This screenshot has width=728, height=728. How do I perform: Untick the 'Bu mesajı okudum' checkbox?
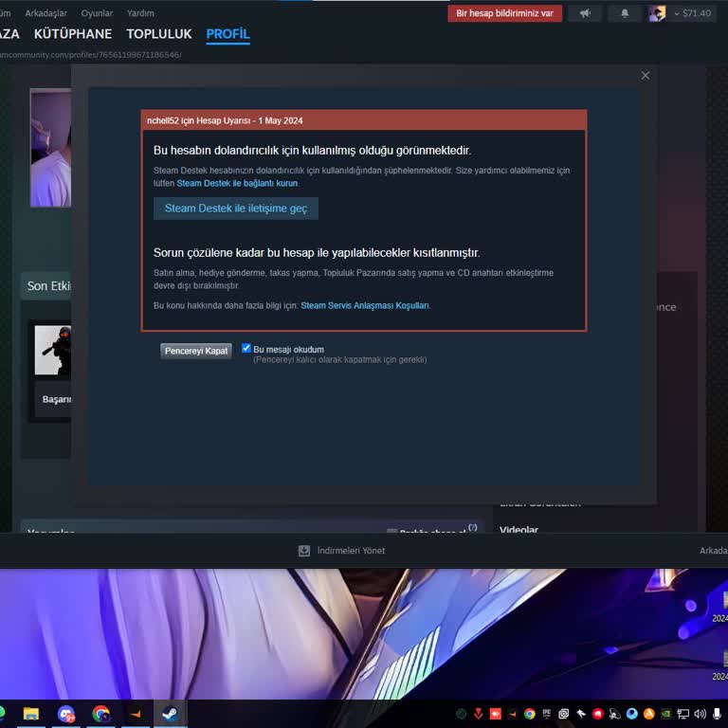tap(246, 348)
